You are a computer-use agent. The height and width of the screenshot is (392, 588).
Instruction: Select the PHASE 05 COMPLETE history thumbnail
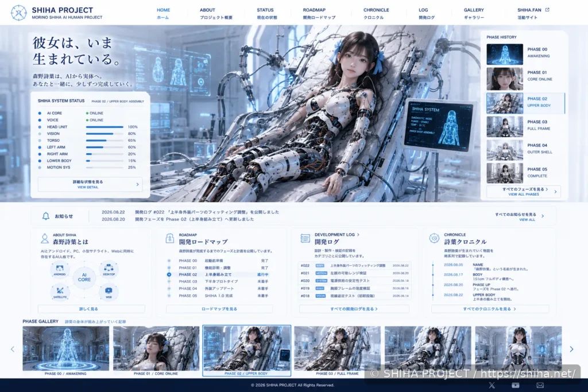coord(505,173)
